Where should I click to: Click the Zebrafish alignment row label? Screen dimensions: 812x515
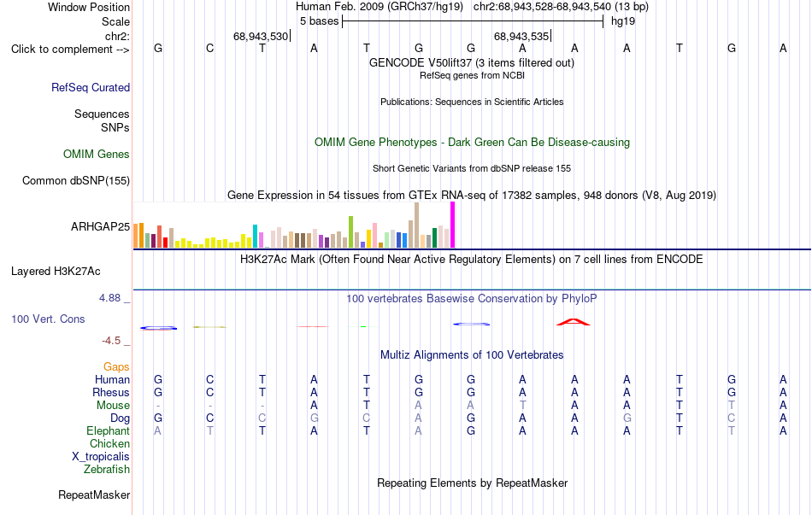(107, 470)
